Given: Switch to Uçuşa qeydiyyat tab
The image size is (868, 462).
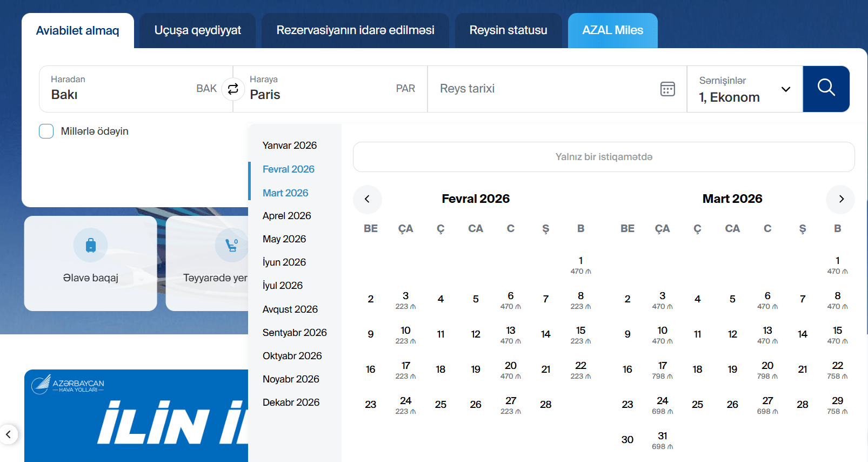Looking at the screenshot, I should click(x=197, y=30).
